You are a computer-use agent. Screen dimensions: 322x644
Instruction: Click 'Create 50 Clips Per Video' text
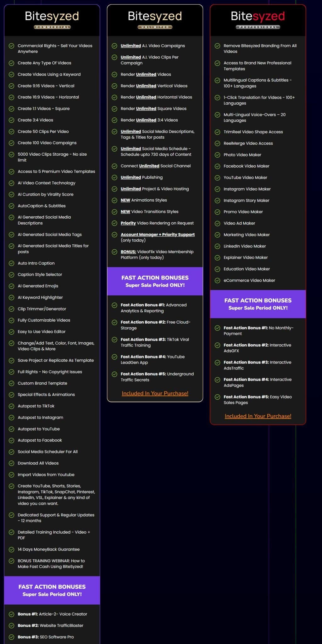[43, 131]
